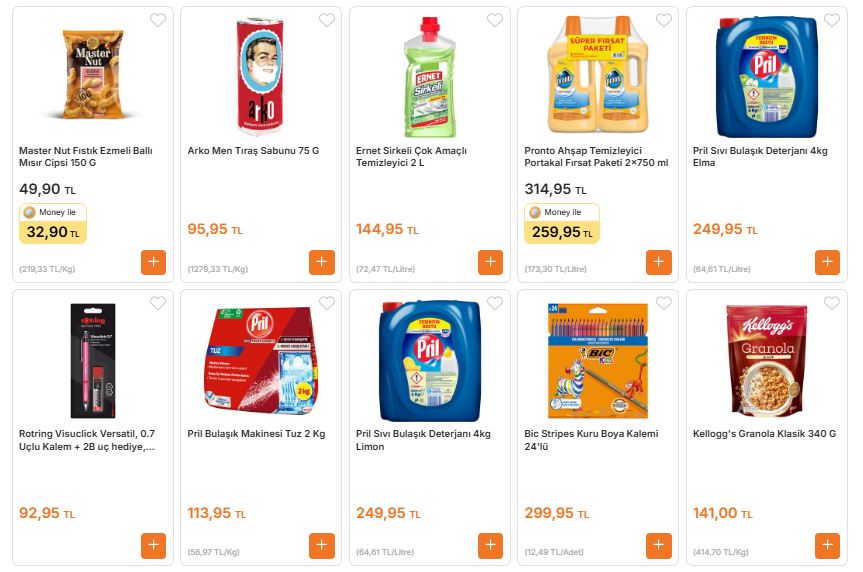Toggle heart on Kellogg's Granola card
The width and height of the screenshot is (863, 572).
pos(832,303)
